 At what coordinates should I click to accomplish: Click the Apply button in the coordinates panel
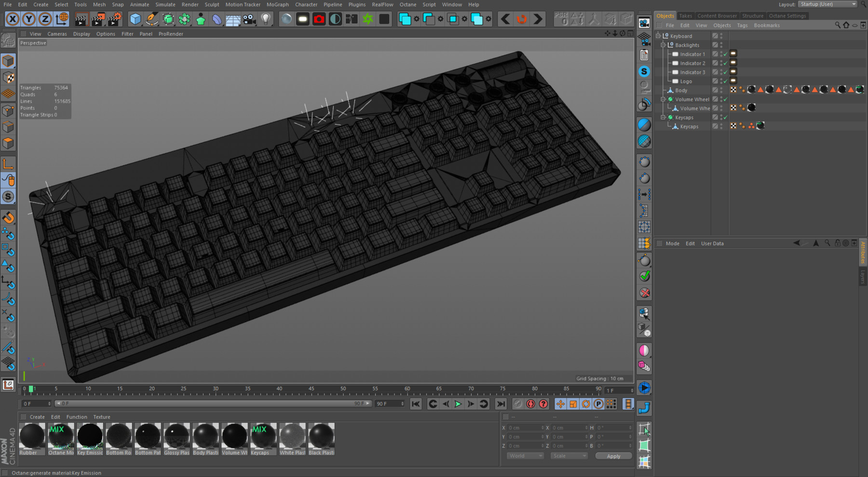[613, 456]
